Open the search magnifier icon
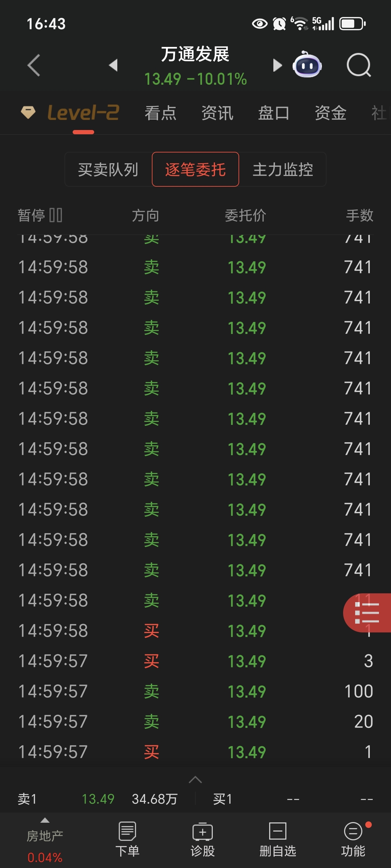 (359, 65)
